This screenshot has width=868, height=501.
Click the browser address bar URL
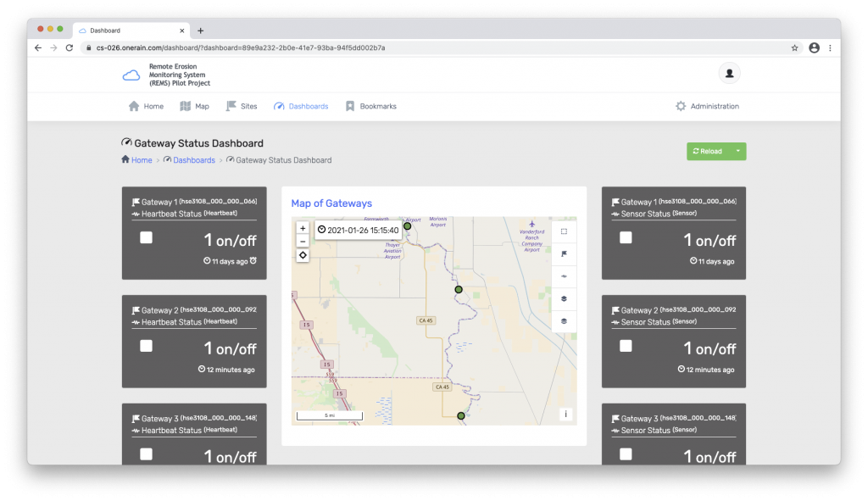click(240, 48)
